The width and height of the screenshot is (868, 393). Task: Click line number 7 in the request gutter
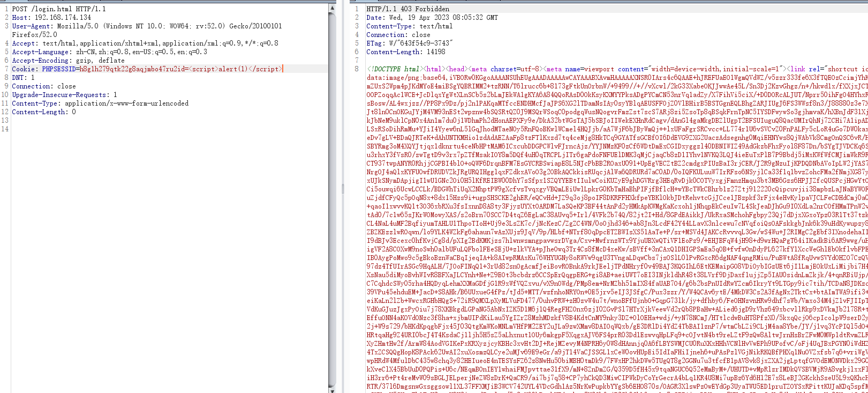[x=6, y=69]
